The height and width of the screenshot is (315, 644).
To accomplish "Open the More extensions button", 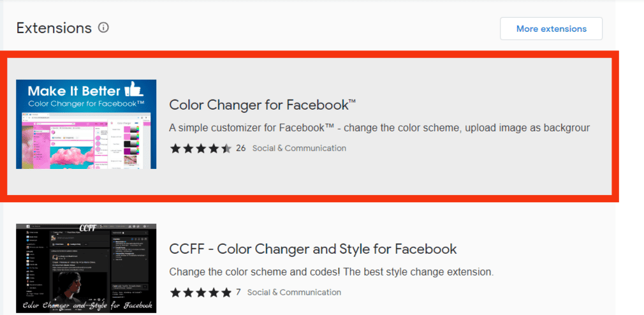I will pyautogui.click(x=551, y=29).
